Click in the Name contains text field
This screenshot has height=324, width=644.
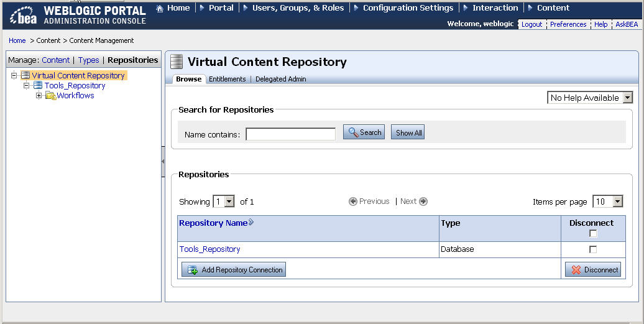(x=290, y=134)
